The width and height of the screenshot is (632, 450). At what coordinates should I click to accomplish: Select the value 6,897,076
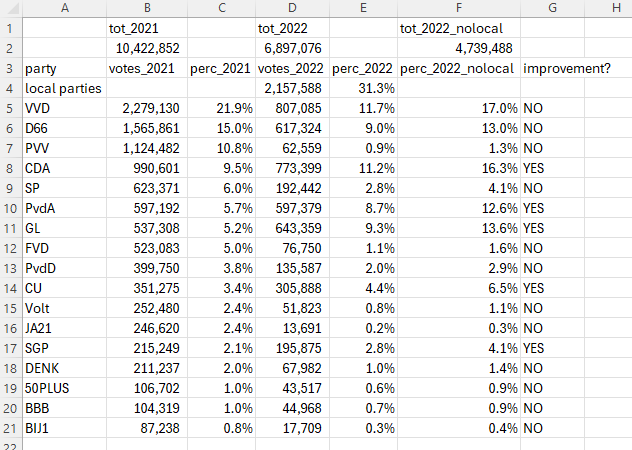(x=293, y=48)
